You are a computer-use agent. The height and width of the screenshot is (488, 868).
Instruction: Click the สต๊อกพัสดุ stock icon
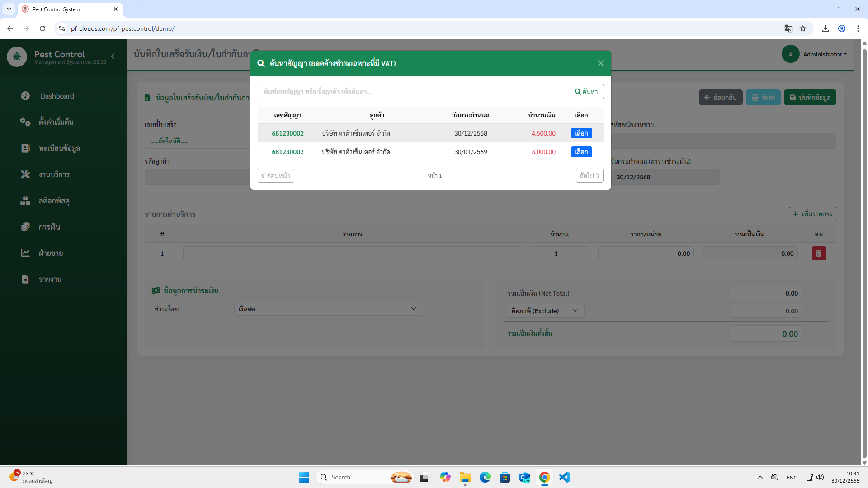25,201
